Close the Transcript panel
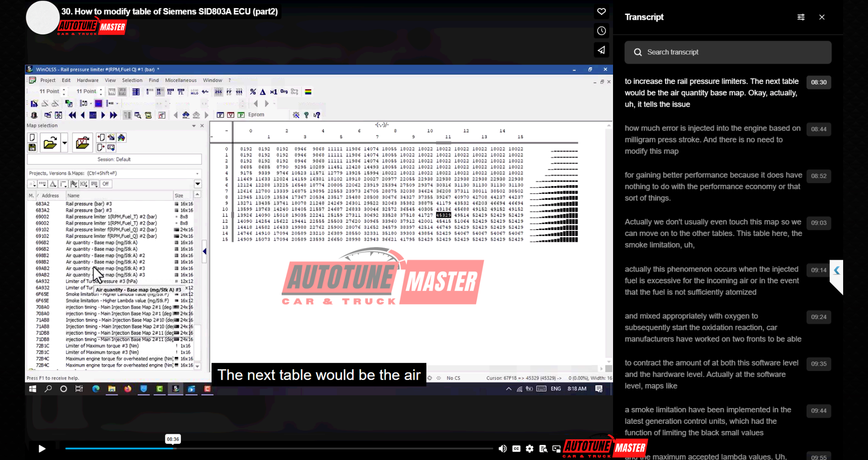Screen dimensions: 868x460 click(822, 17)
